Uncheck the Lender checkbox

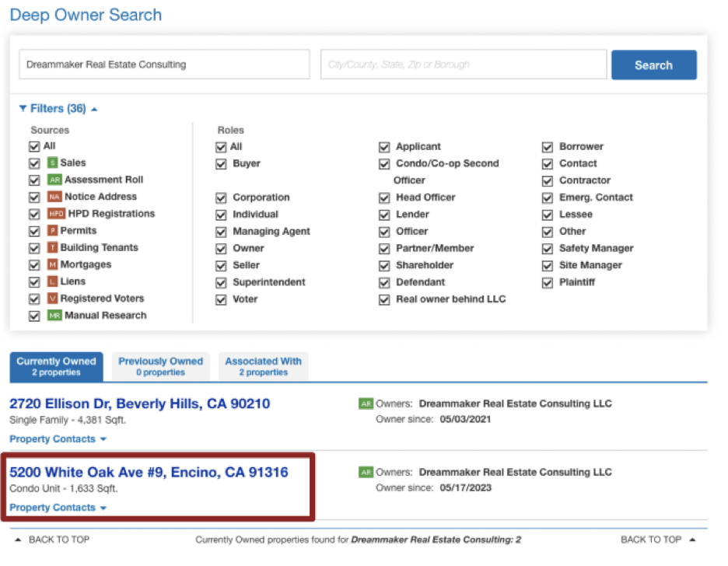click(384, 215)
